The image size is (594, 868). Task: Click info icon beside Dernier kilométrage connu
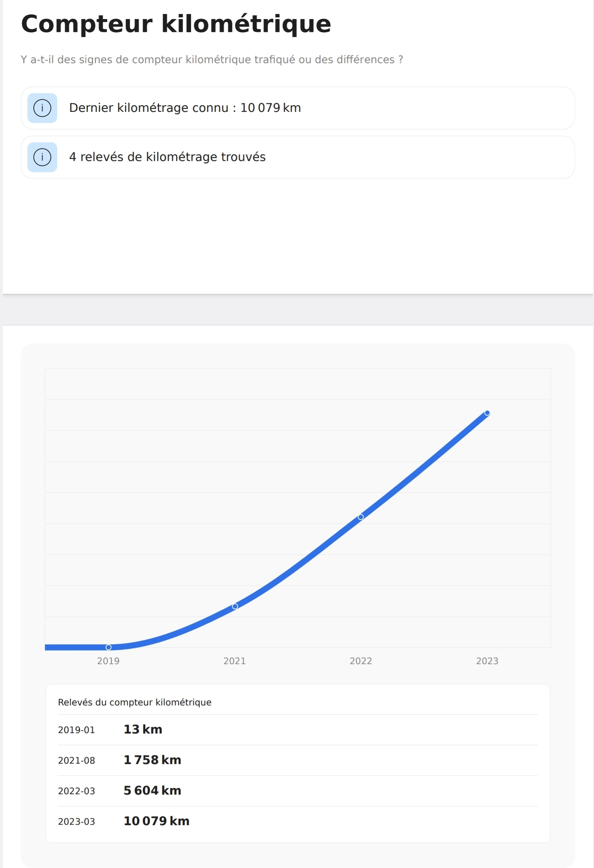[x=42, y=108]
